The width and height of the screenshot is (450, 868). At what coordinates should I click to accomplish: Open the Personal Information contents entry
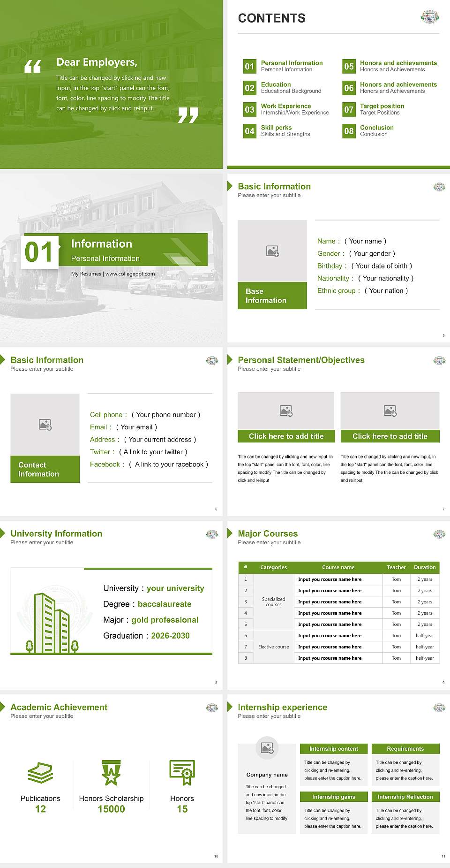coord(292,66)
